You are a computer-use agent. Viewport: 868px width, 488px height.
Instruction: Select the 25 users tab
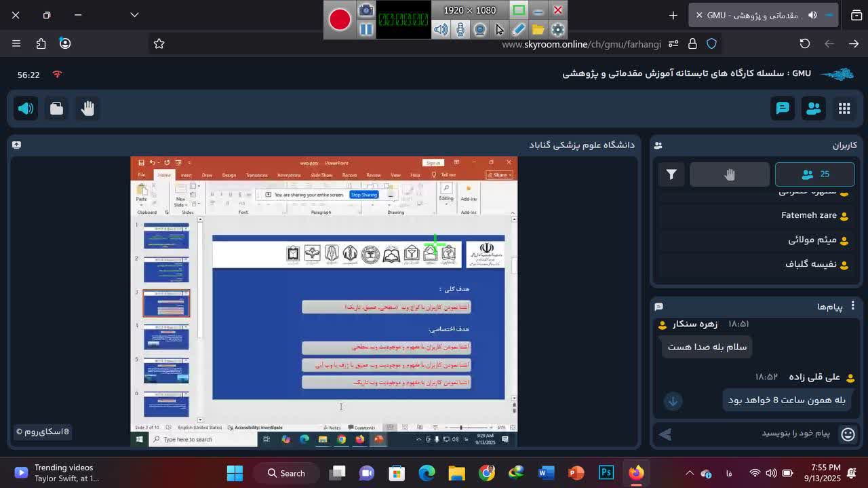pyautogui.click(x=814, y=174)
